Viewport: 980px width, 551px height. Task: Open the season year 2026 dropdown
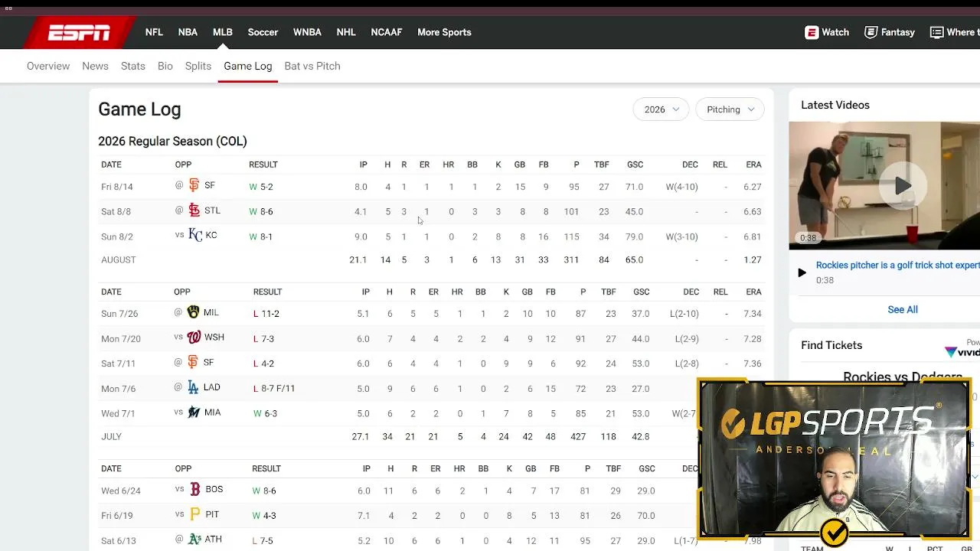pyautogui.click(x=661, y=109)
